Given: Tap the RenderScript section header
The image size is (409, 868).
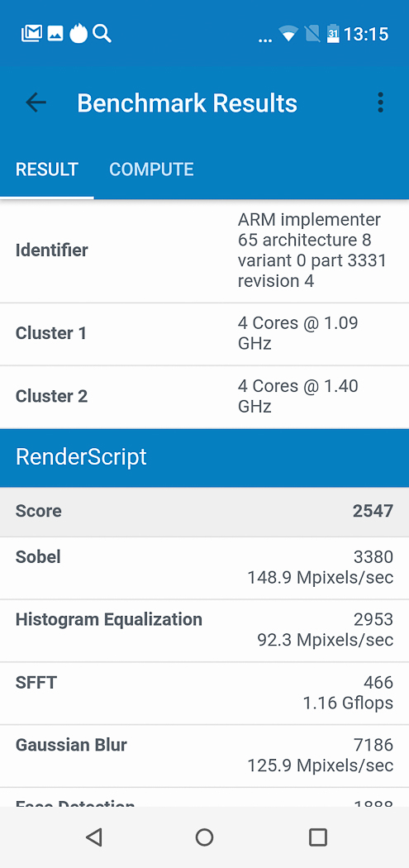Looking at the screenshot, I should pos(204,458).
